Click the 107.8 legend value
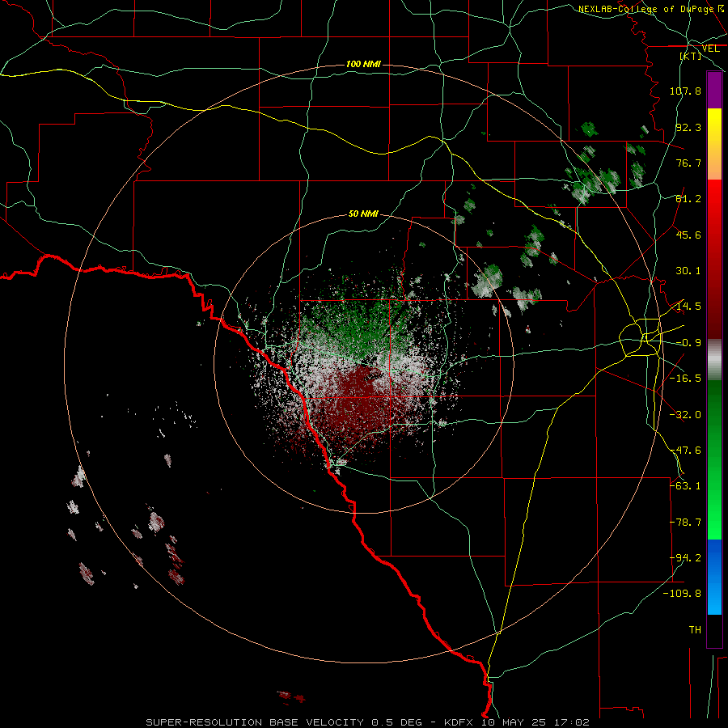The width and height of the screenshot is (728, 728). [685, 91]
